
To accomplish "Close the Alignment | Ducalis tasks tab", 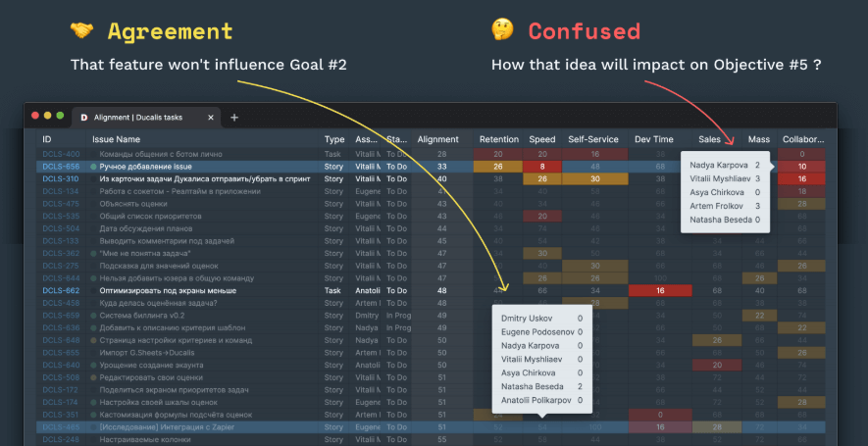I will [210, 117].
